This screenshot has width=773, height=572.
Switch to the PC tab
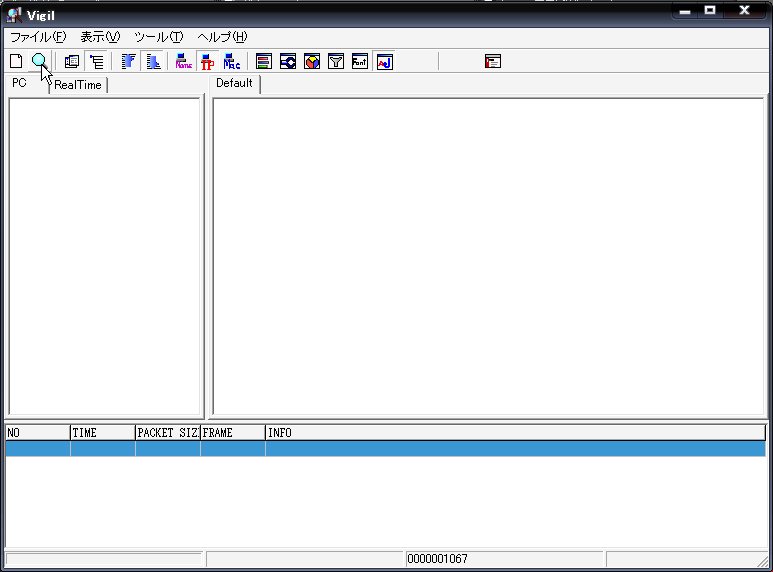click(x=19, y=83)
